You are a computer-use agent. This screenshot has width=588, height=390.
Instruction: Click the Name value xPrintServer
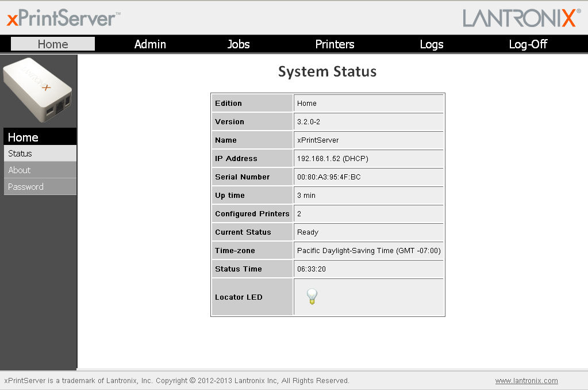coord(318,140)
